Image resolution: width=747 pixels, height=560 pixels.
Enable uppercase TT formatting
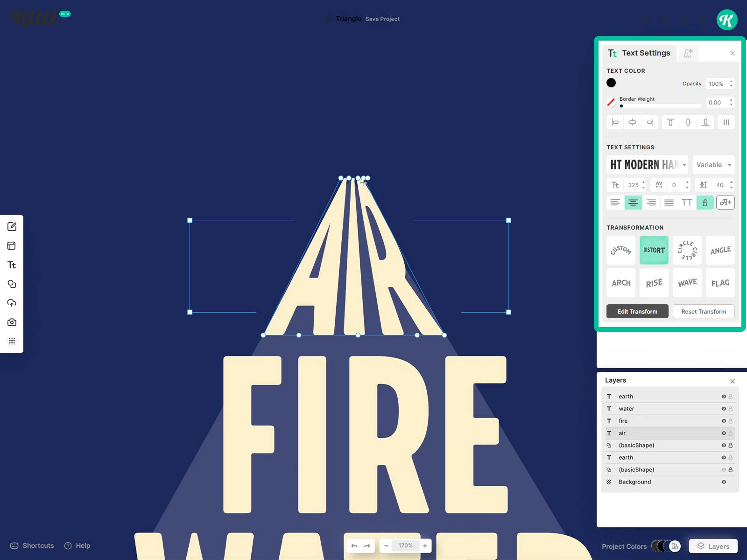pyautogui.click(x=686, y=203)
